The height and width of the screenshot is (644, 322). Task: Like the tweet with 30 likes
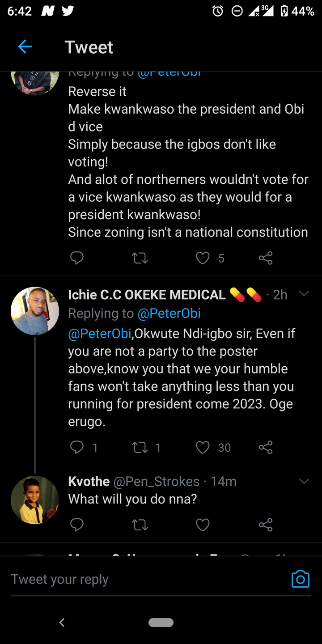click(x=203, y=447)
